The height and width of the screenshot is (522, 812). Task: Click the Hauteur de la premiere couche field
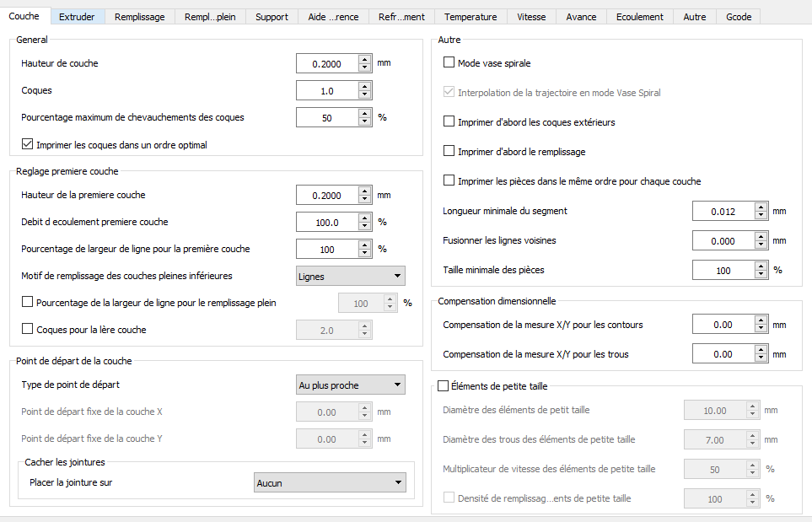[326, 196]
